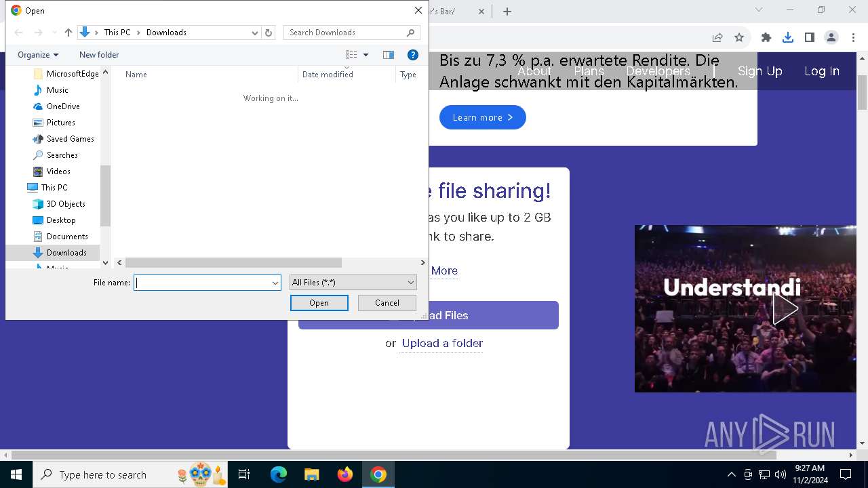Change the file view layout icon

(351, 55)
